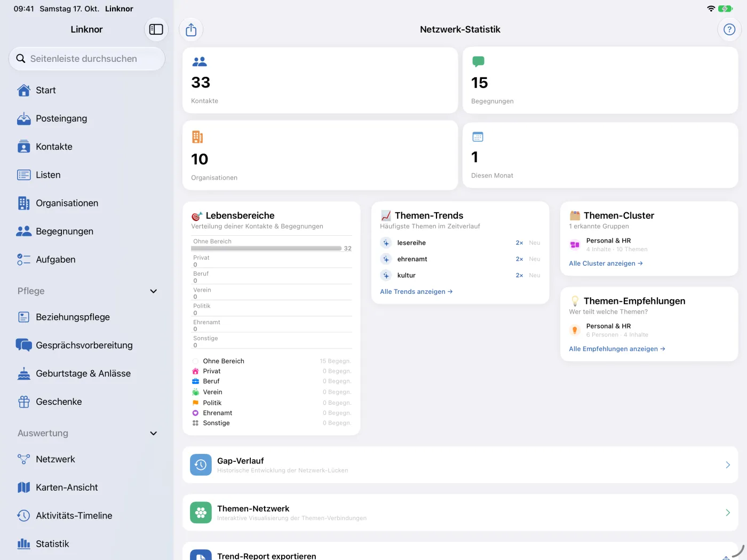
Task: Open the 33 Kontakte statistics card
Action: coord(320,81)
